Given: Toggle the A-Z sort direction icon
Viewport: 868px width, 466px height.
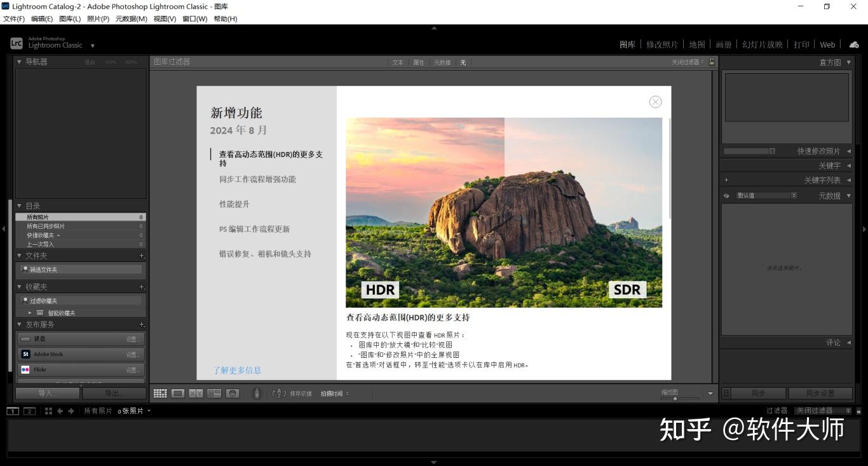Looking at the screenshot, I should (x=280, y=393).
